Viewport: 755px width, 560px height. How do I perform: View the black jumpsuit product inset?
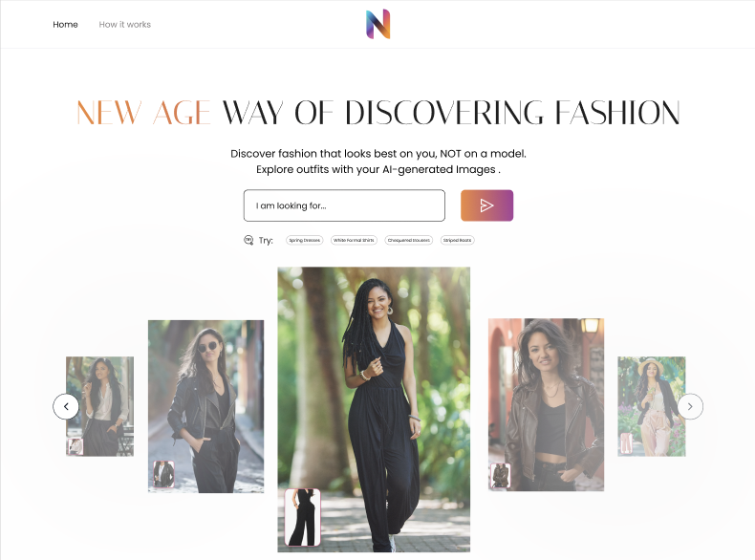click(303, 517)
